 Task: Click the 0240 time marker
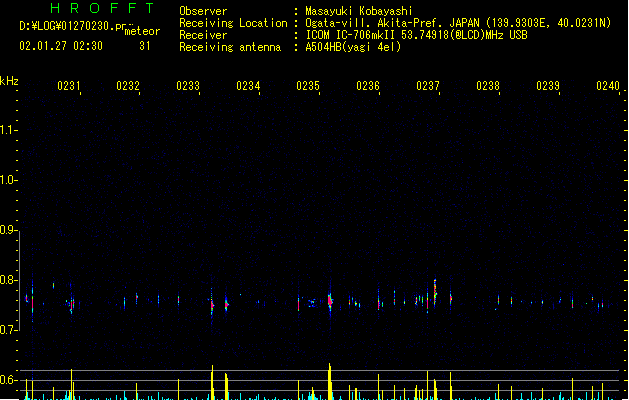coord(608,86)
